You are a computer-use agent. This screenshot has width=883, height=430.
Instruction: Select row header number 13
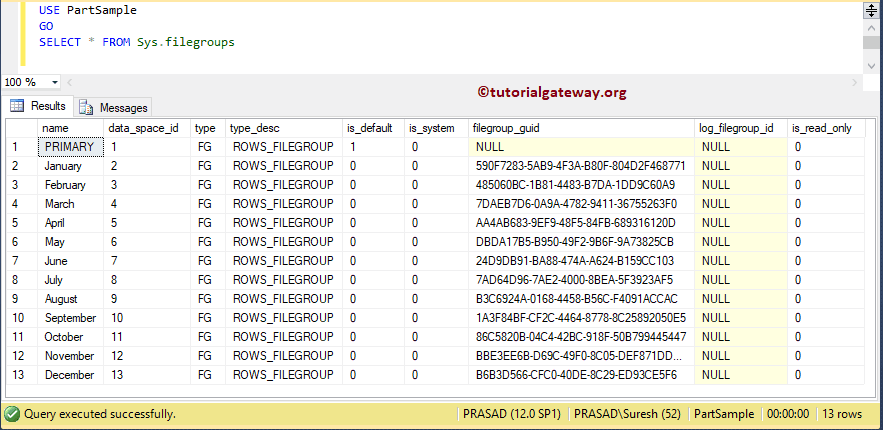(21, 375)
